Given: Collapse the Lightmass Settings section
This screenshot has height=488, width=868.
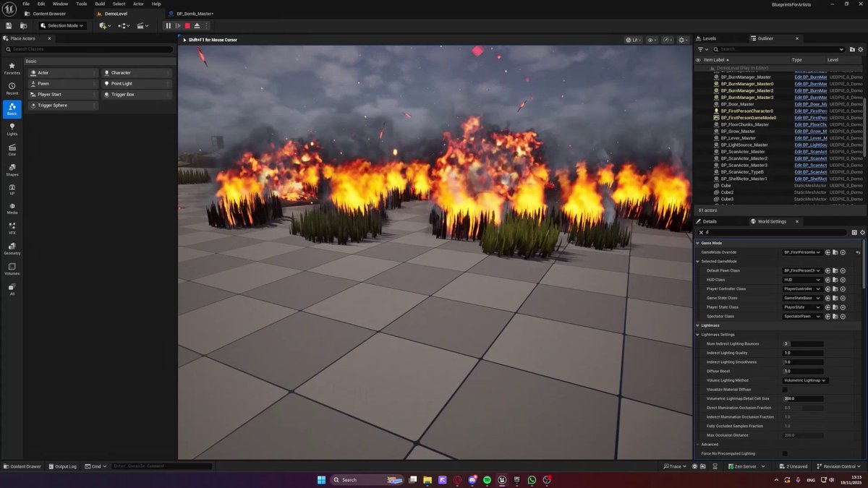Looking at the screenshot, I should pos(698,334).
